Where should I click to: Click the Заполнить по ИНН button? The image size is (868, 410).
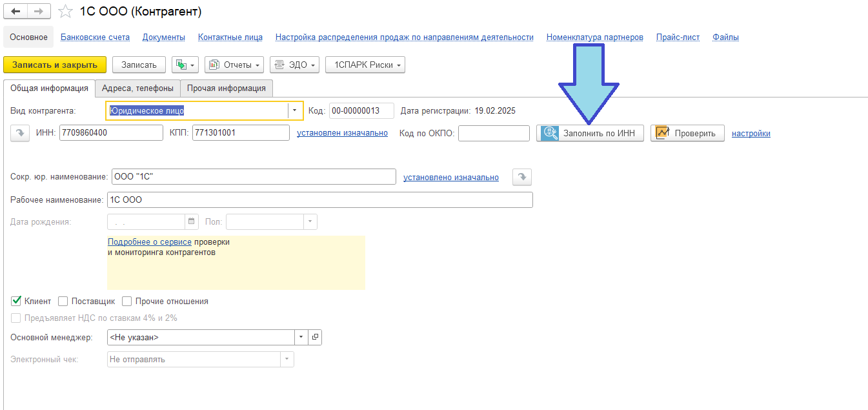click(590, 133)
